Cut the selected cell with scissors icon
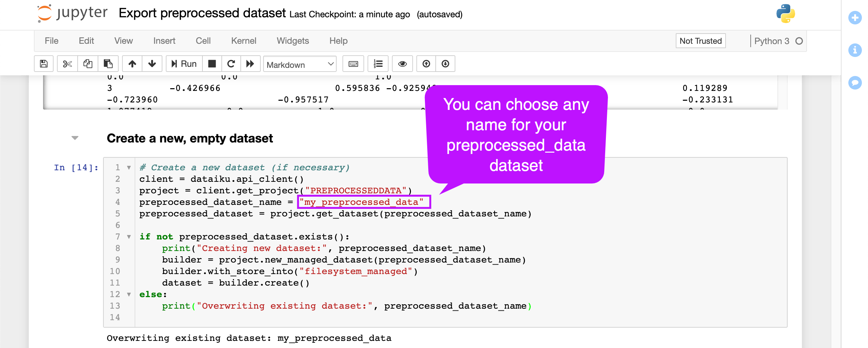This screenshot has width=868, height=348. (67, 64)
